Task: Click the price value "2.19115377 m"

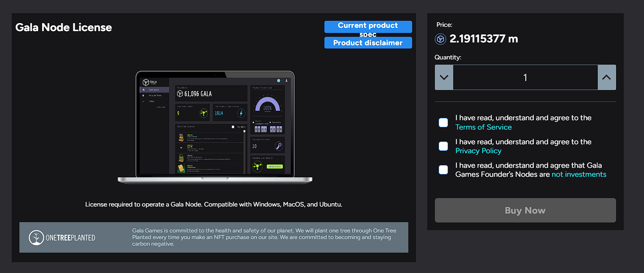Action: point(484,39)
